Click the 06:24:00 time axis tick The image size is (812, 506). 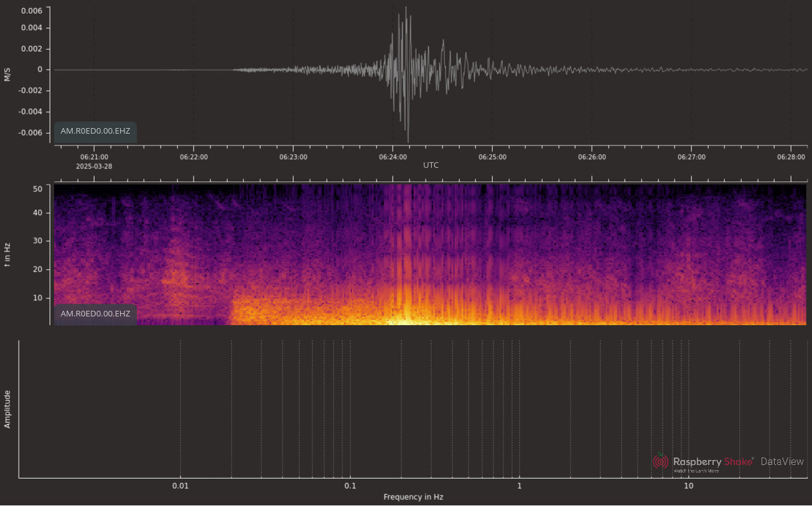click(x=393, y=157)
